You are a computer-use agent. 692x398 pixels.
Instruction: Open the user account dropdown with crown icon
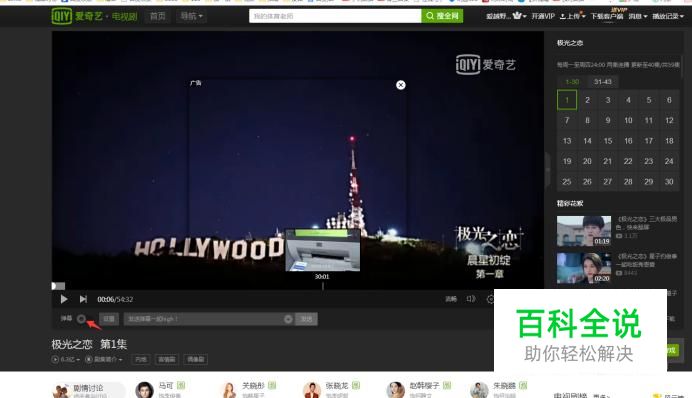(x=506, y=16)
